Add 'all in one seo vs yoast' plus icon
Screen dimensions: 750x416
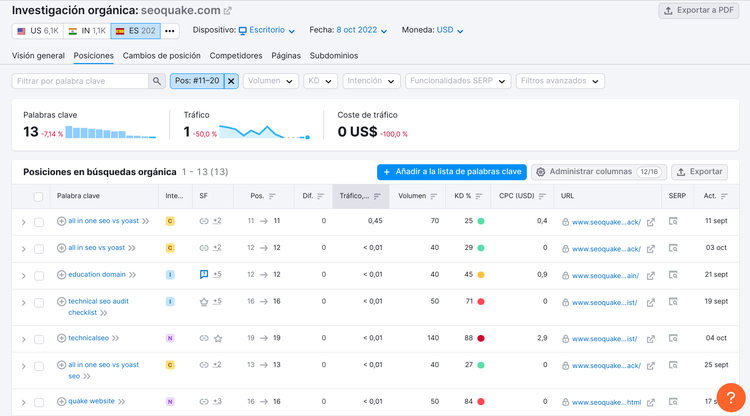click(61, 221)
